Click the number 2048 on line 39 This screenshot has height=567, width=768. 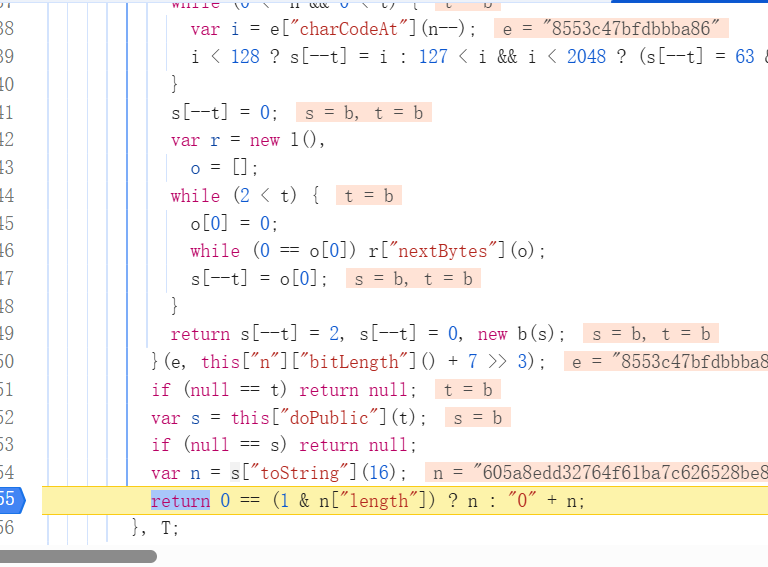coord(586,57)
